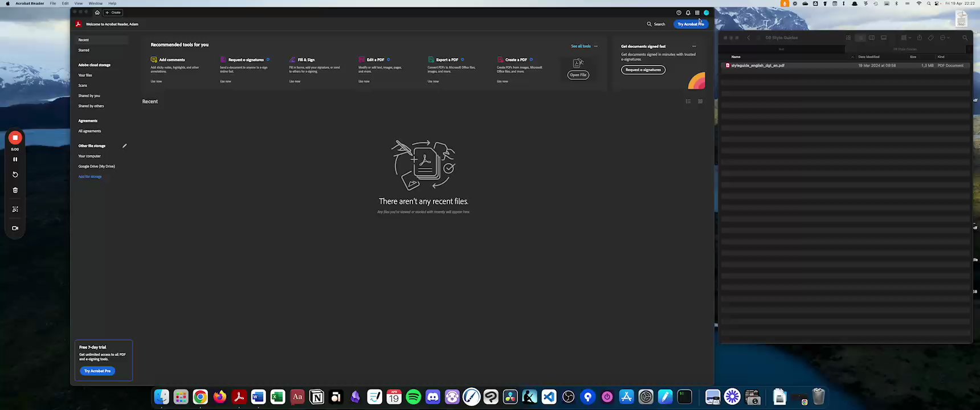Open the drawing effects tool in recorder
This screenshot has height=410, width=980.
pos(15,210)
